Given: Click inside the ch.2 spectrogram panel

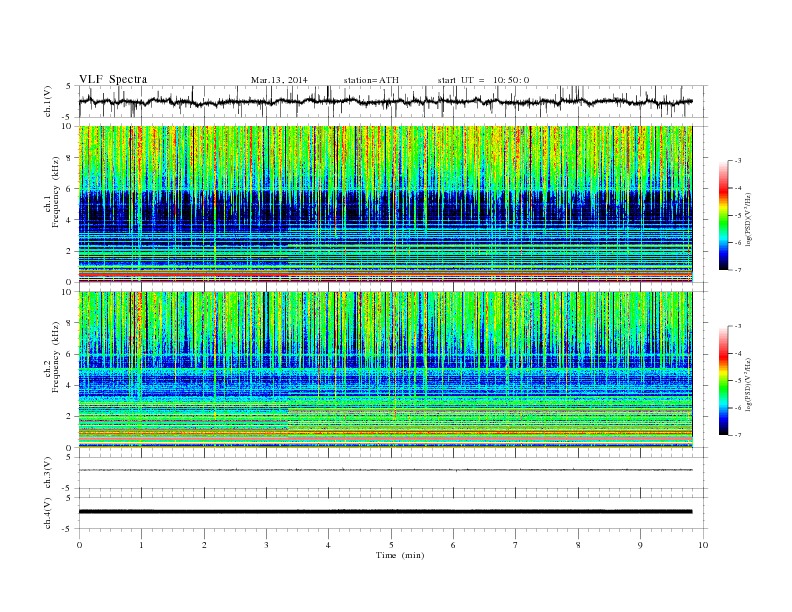Looking at the screenshot, I should [385, 370].
